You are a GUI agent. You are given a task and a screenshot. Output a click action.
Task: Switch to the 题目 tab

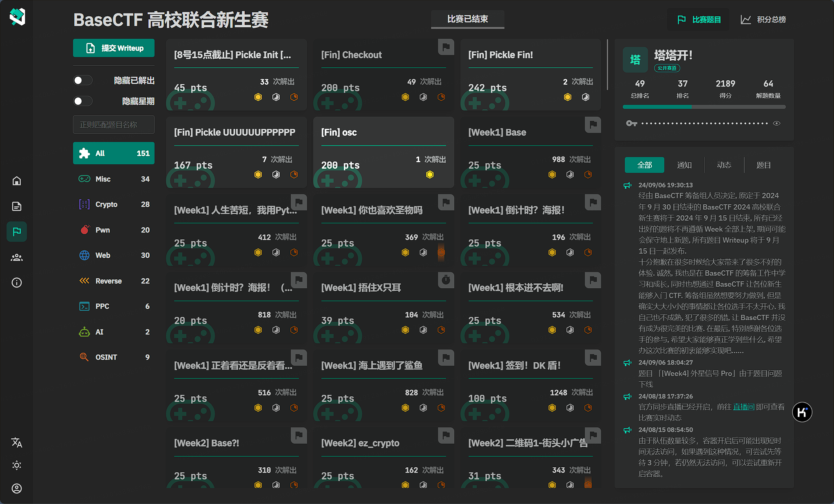(x=763, y=165)
